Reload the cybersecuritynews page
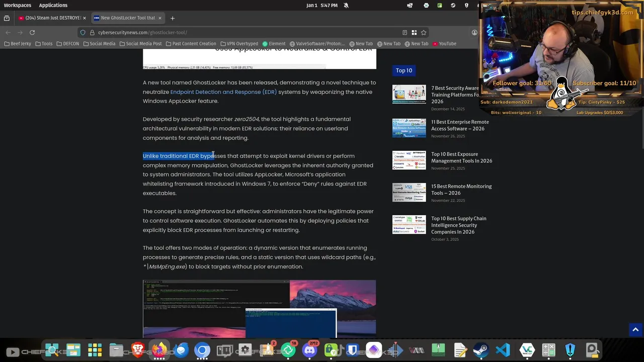The width and height of the screenshot is (644, 362). 32,32
